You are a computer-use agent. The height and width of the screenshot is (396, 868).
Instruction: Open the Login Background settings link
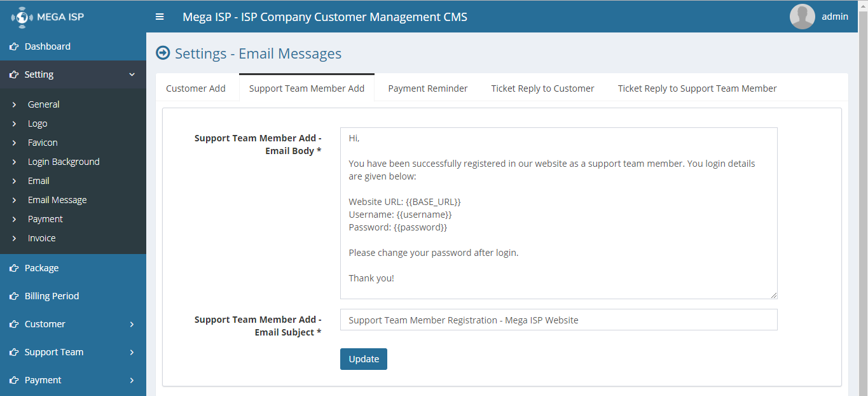[x=64, y=162]
